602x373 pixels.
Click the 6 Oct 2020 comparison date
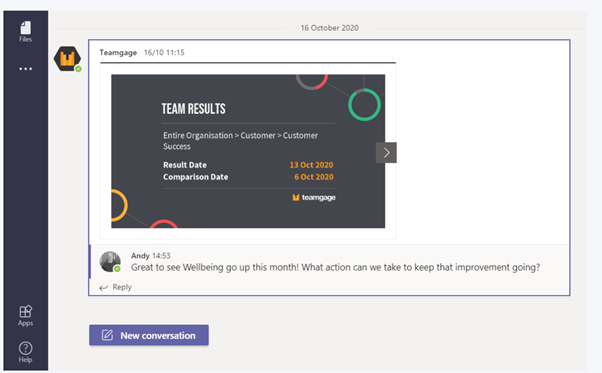(x=314, y=177)
